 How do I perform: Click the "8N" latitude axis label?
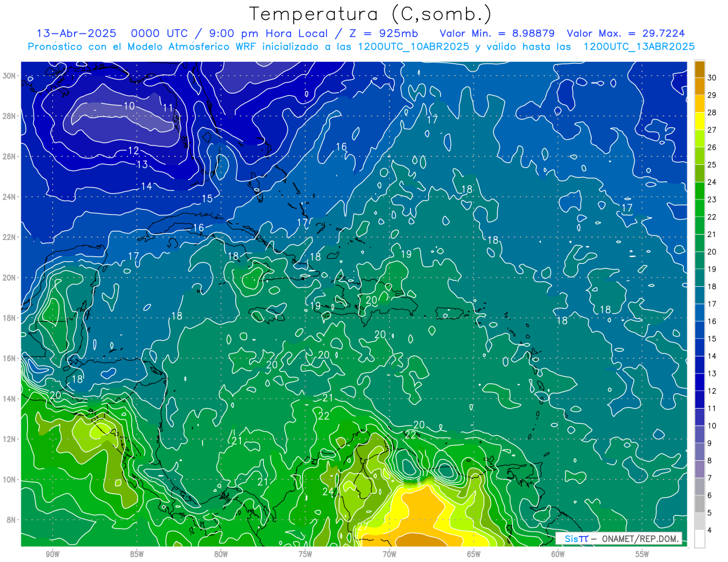point(12,520)
